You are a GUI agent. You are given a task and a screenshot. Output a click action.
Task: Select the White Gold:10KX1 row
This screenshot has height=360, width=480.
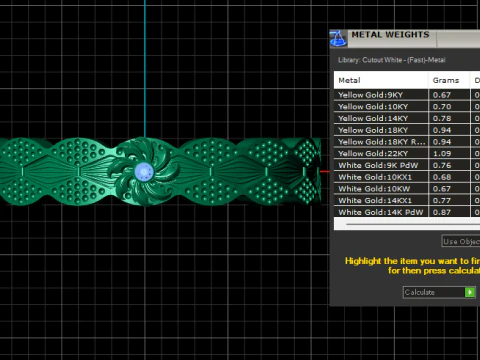tap(407, 177)
